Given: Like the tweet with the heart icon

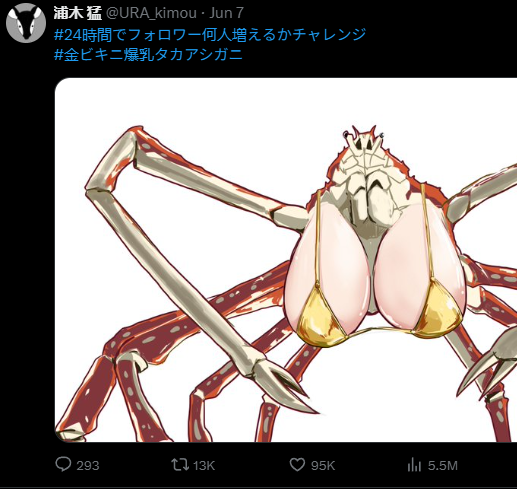Looking at the screenshot, I should pyautogui.click(x=297, y=465).
